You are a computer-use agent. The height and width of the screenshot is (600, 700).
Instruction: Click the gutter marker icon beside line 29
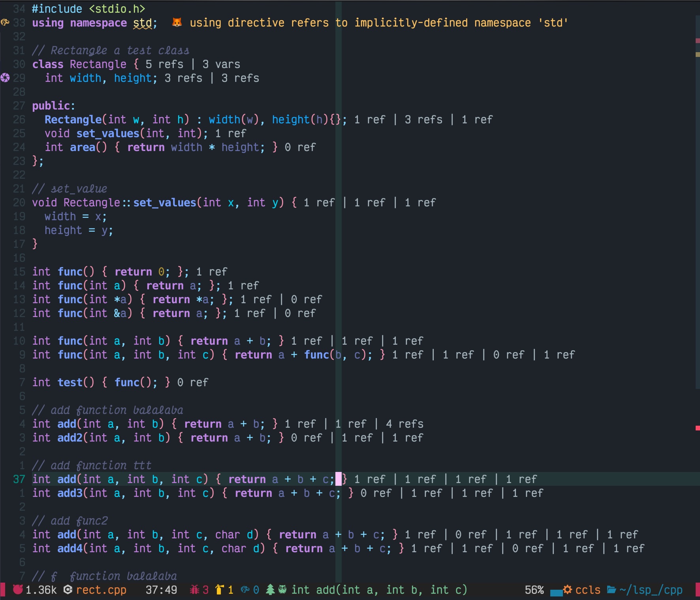5,78
